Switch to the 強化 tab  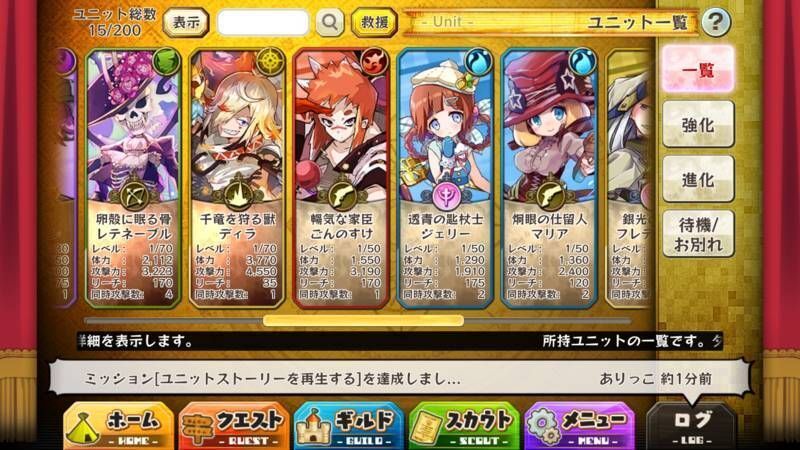(x=698, y=124)
